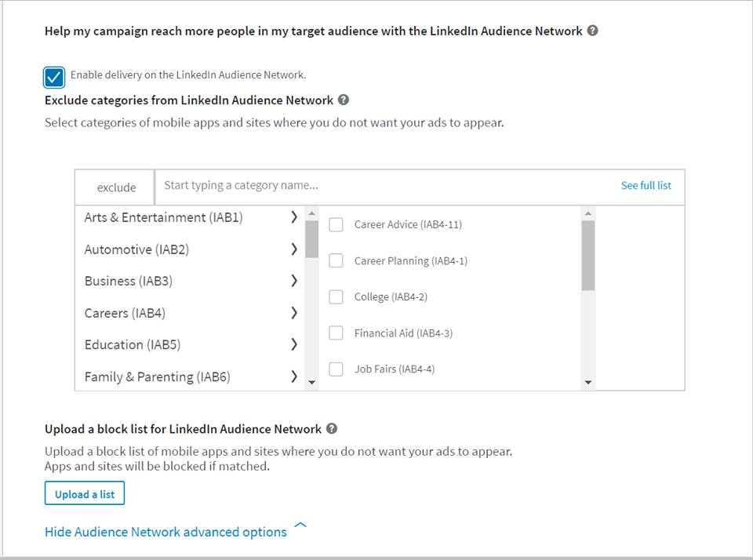Click category list scroll-up arrow
Image resolution: width=753 pixels, height=560 pixels.
[312, 213]
